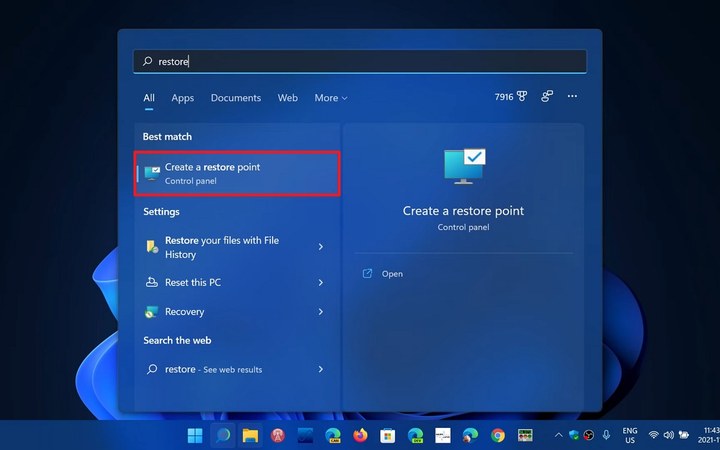Switch to the All tab

tap(149, 98)
